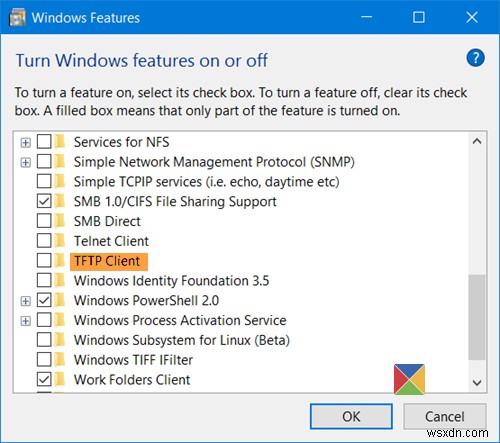Click the folder icon beside Services for NFS
The height and width of the screenshot is (443, 500).
60,142
